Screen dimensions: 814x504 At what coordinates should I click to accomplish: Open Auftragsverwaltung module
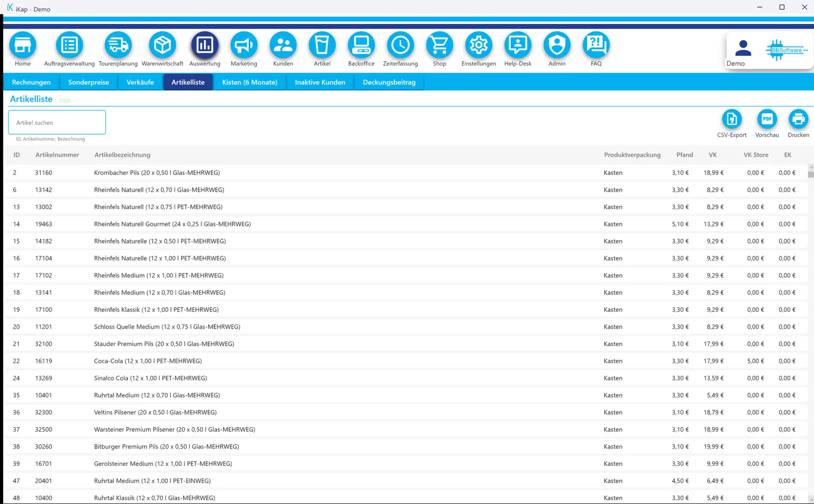pos(69,45)
